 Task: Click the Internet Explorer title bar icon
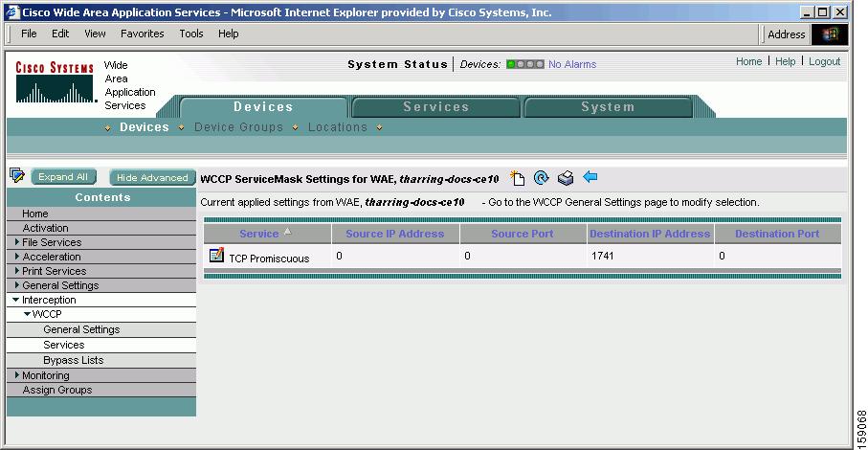click(x=12, y=11)
